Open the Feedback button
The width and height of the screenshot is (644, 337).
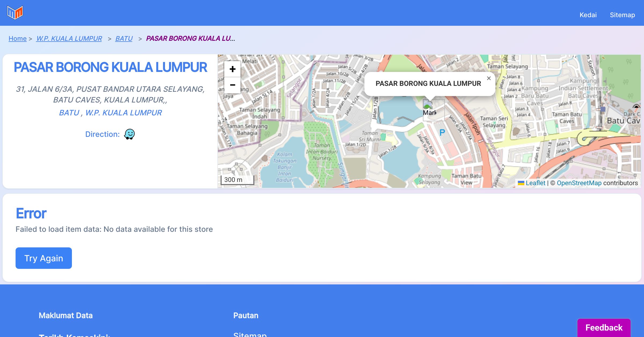pyautogui.click(x=604, y=328)
